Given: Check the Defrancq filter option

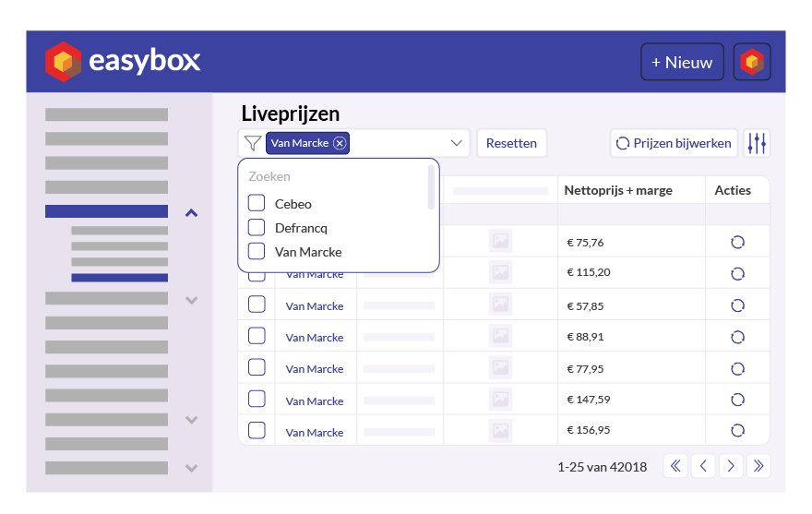Looking at the screenshot, I should click(257, 227).
